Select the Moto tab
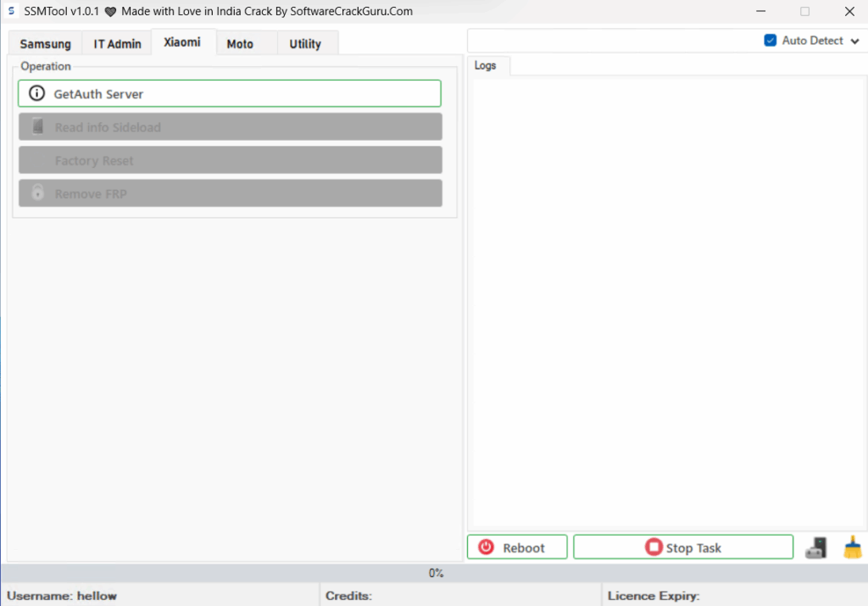 240,44
